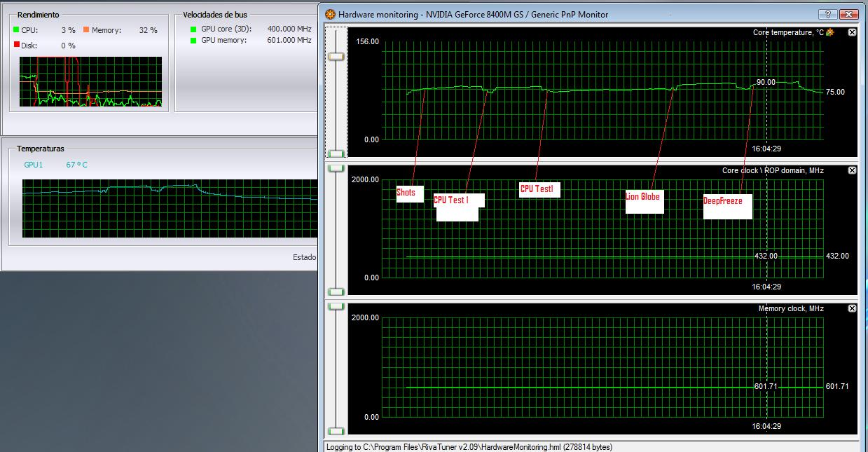The width and height of the screenshot is (868, 452).
Task: Click the 'Temperaturas' group heading
Action: click(41, 149)
